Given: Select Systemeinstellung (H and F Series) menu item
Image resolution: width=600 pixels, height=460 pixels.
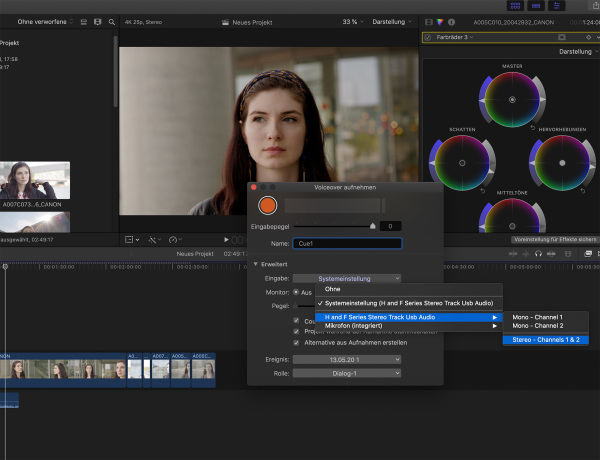Looking at the screenshot, I should tap(409, 303).
